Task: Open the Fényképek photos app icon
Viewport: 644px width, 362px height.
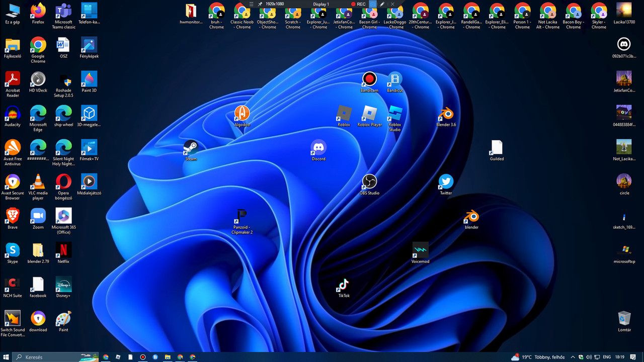Action: click(89, 48)
